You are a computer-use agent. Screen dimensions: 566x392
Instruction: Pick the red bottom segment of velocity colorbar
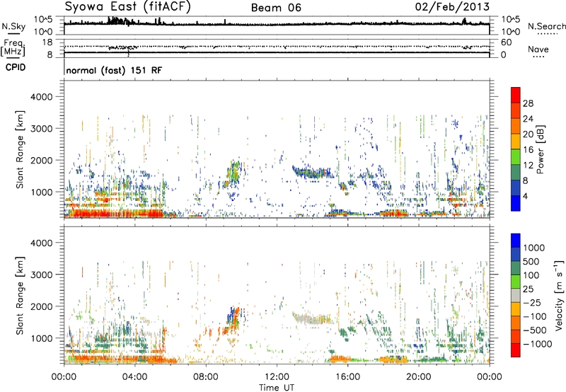pos(516,350)
